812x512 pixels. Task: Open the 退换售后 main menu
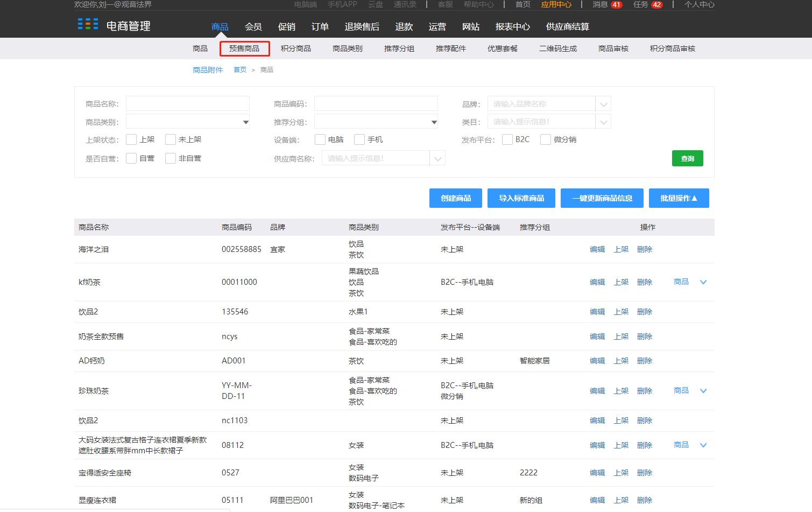click(x=362, y=27)
